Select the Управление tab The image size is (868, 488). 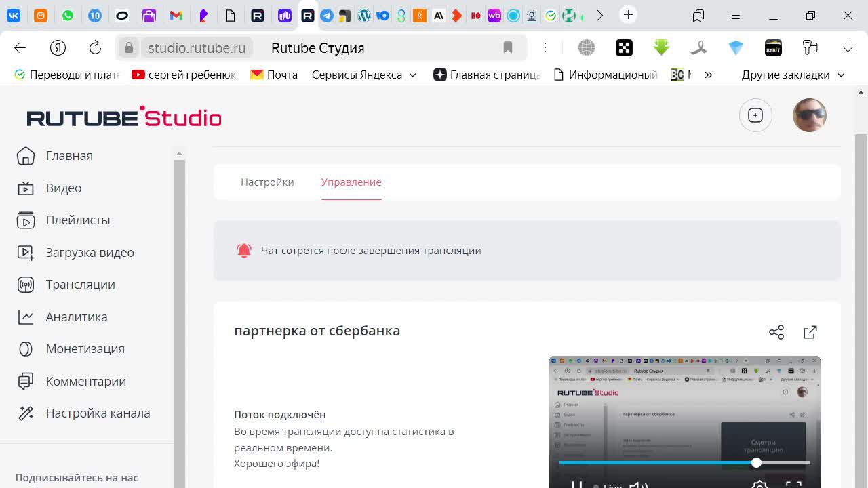tap(351, 182)
